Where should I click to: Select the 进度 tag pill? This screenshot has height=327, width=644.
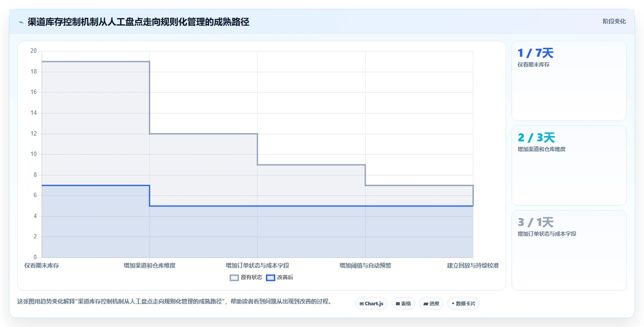[x=431, y=304]
